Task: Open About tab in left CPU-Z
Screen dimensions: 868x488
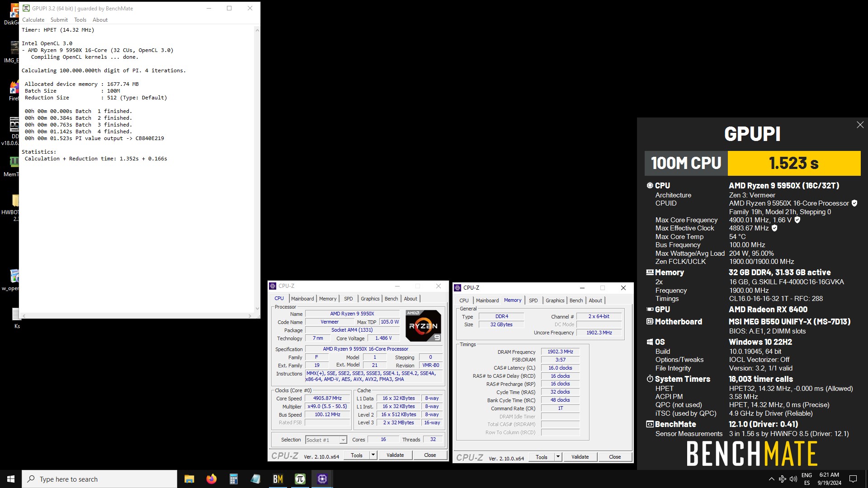Action: coord(410,299)
